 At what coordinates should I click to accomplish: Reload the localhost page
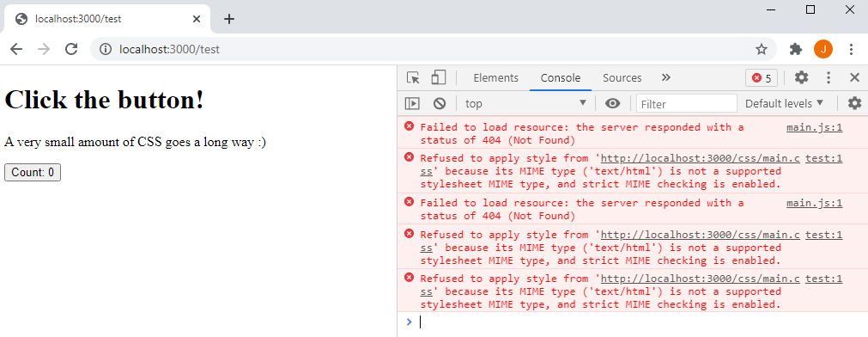(x=71, y=49)
